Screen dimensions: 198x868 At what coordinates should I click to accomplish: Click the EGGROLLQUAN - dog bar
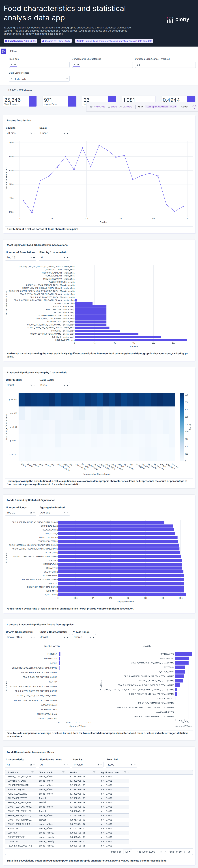pos(131,340)
